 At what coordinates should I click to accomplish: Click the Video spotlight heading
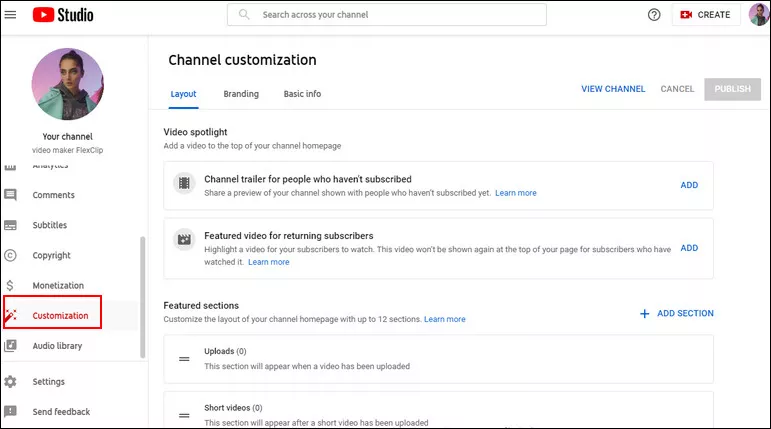click(x=195, y=132)
